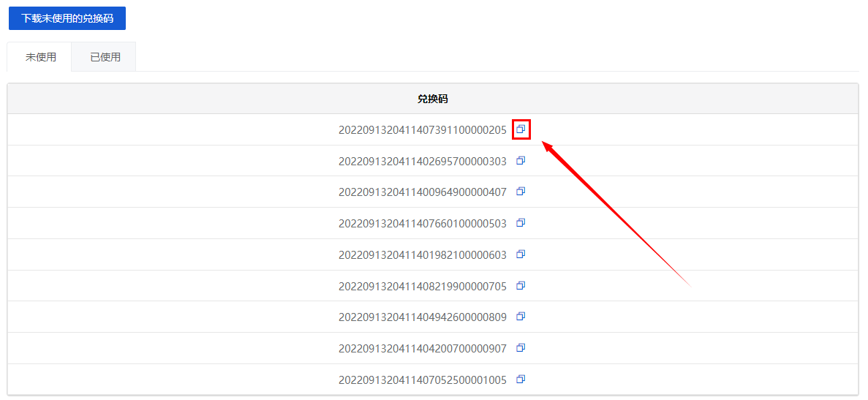The width and height of the screenshot is (868, 400).
Task: Copy redemption code 2022091320411401982100000603
Action: pos(521,254)
